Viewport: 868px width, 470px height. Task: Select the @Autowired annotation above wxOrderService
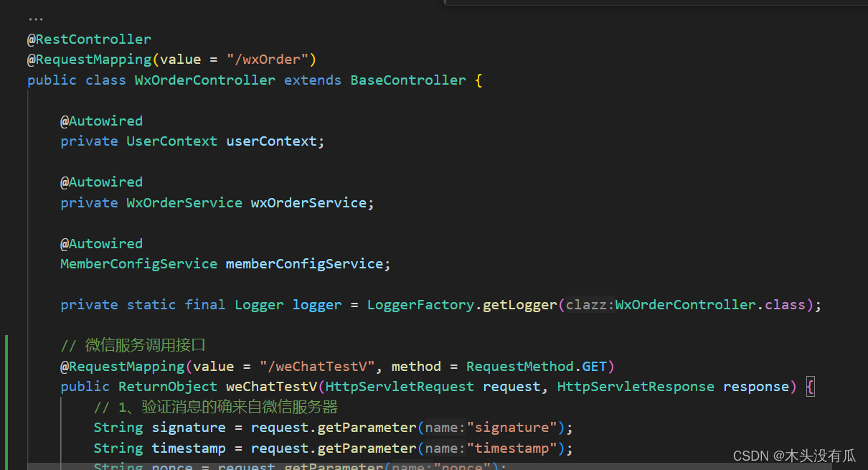(101, 182)
